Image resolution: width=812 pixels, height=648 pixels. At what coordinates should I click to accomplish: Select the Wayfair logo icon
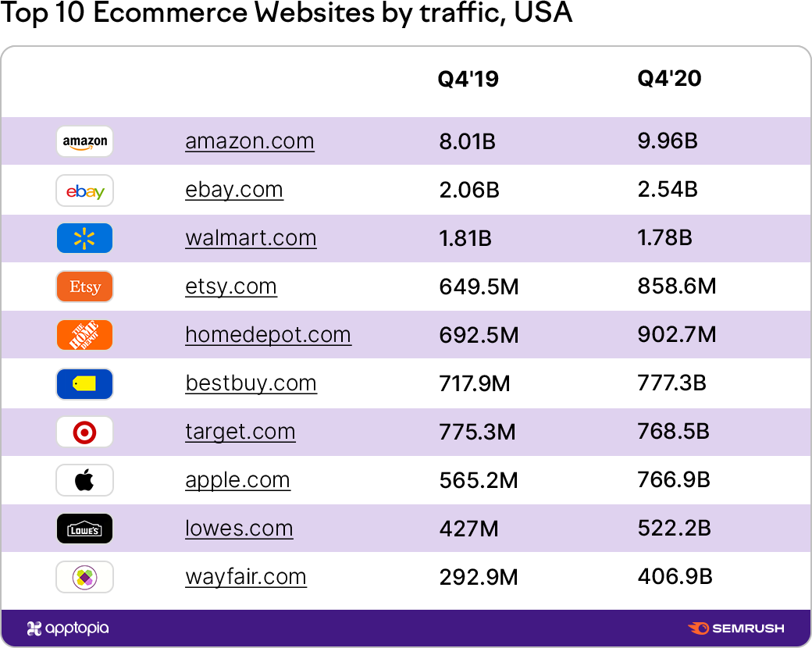[84, 577]
